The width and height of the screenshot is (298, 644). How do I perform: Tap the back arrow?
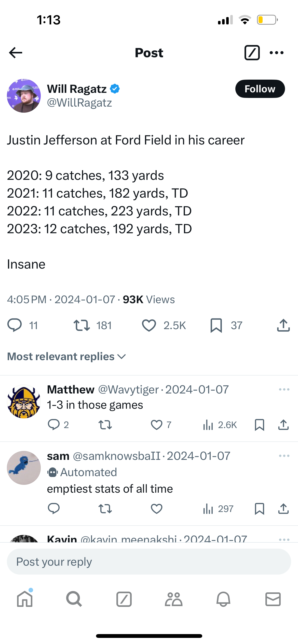(x=16, y=53)
